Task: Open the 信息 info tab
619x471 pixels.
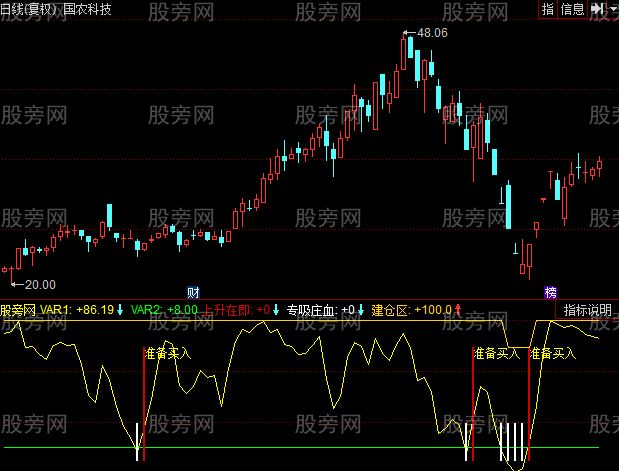Action: tap(573, 9)
